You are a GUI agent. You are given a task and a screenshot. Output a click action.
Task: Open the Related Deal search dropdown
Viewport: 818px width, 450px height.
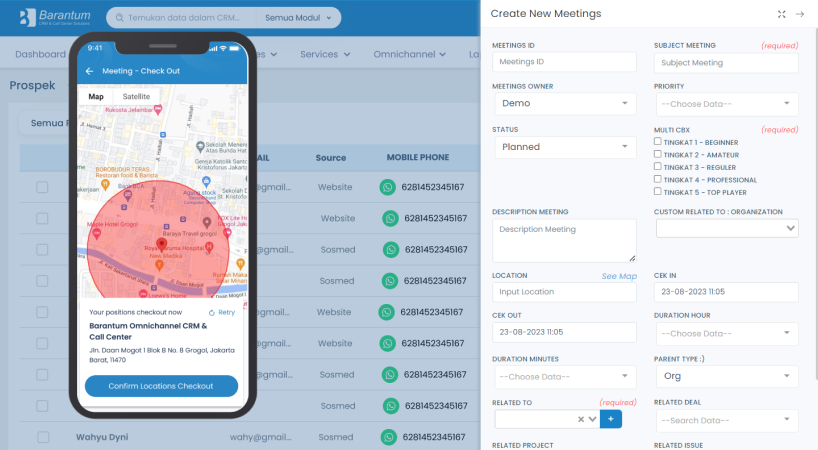tap(727, 420)
